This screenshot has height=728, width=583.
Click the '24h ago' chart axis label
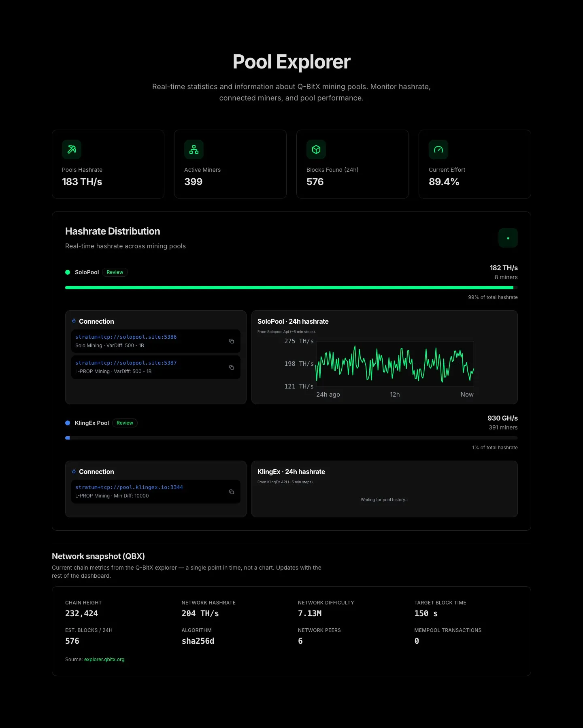tap(328, 395)
